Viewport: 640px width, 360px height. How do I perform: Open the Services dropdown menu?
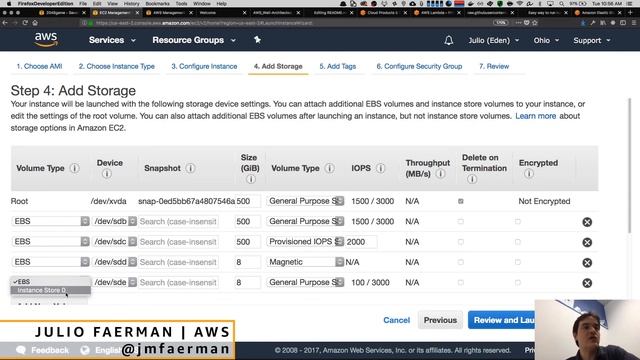pyautogui.click(x=112, y=40)
